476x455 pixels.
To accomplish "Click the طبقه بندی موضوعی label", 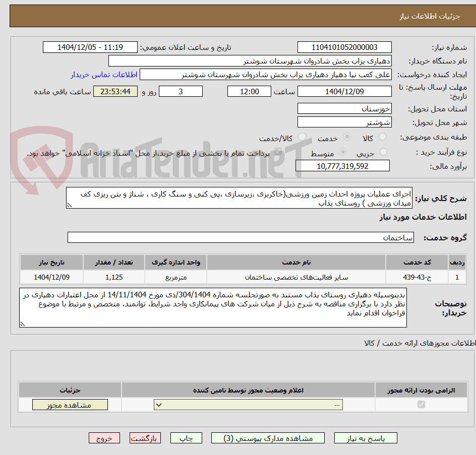I will tap(434, 138).
